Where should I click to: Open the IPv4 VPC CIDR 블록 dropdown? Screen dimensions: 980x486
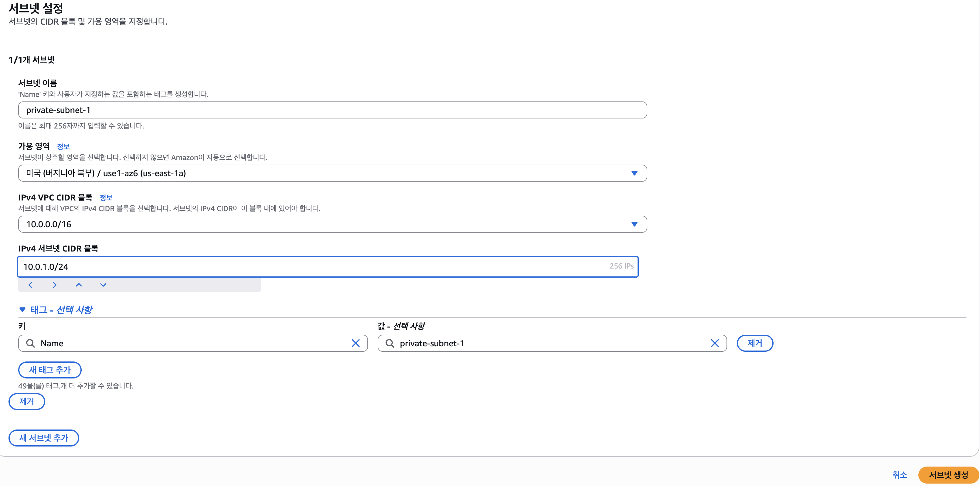[x=332, y=224]
